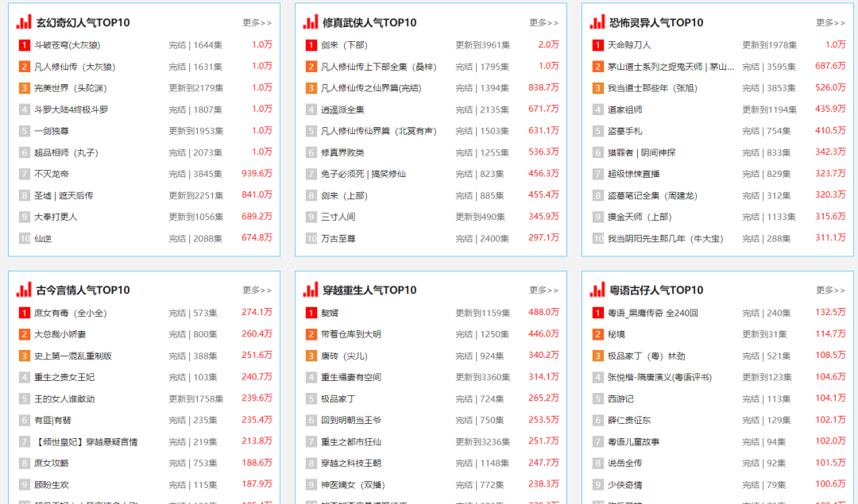Select 庶女有毒（全小全）in the romance list
This screenshot has height=504, width=858.
pos(71,313)
